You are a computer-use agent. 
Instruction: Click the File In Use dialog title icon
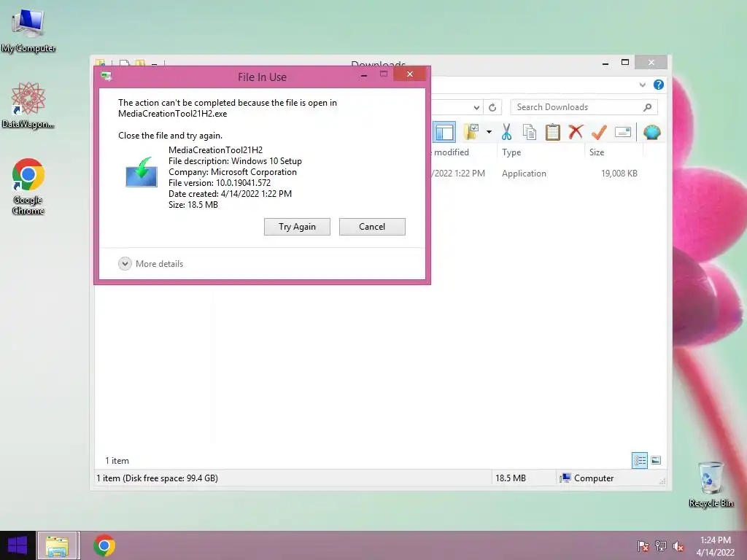click(x=107, y=77)
